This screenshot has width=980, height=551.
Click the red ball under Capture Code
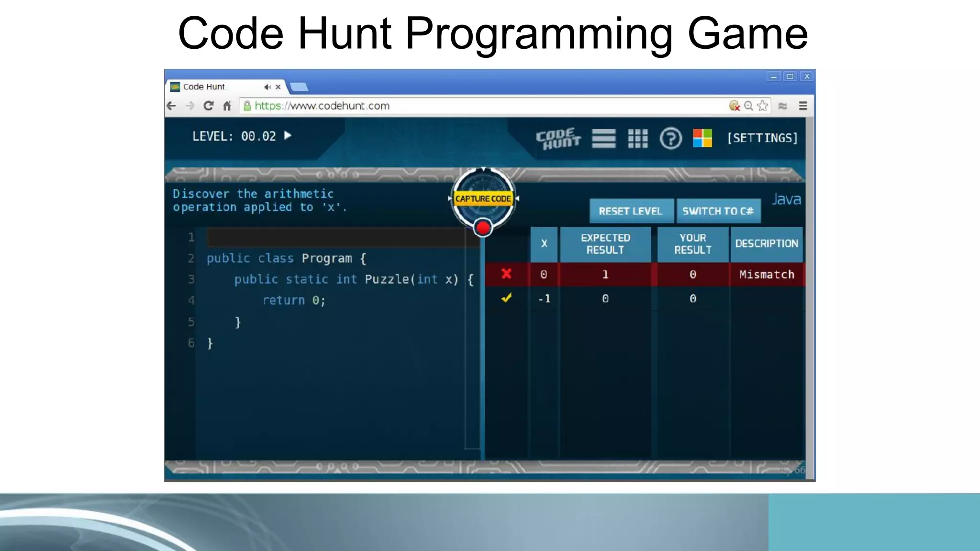pyautogui.click(x=483, y=228)
